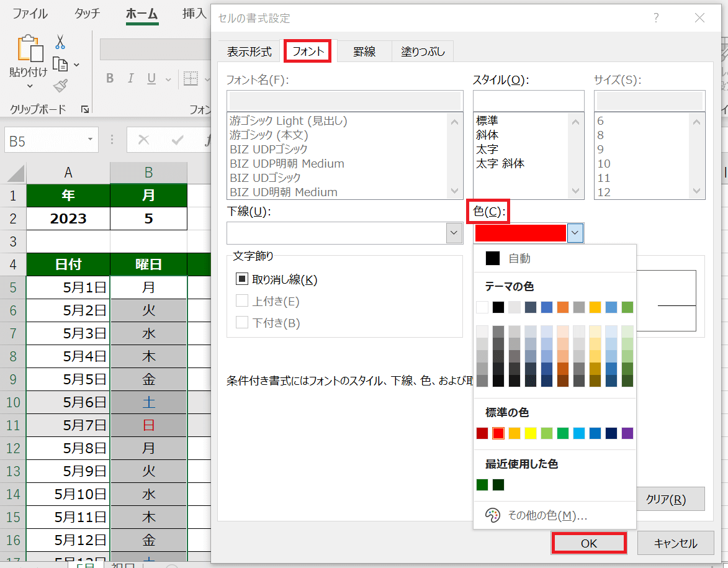Toggle the Italic I icon
The height and width of the screenshot is (568, 728).
point(130,78)
